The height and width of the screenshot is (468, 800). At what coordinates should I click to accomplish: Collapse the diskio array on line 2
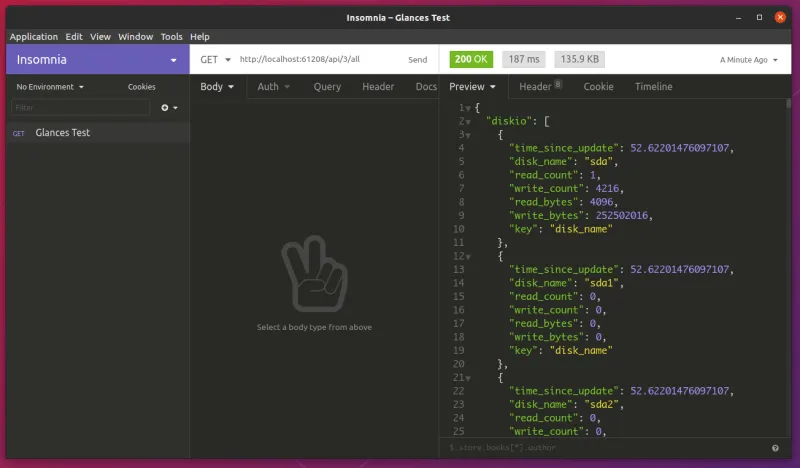click(x=467, y=121)
